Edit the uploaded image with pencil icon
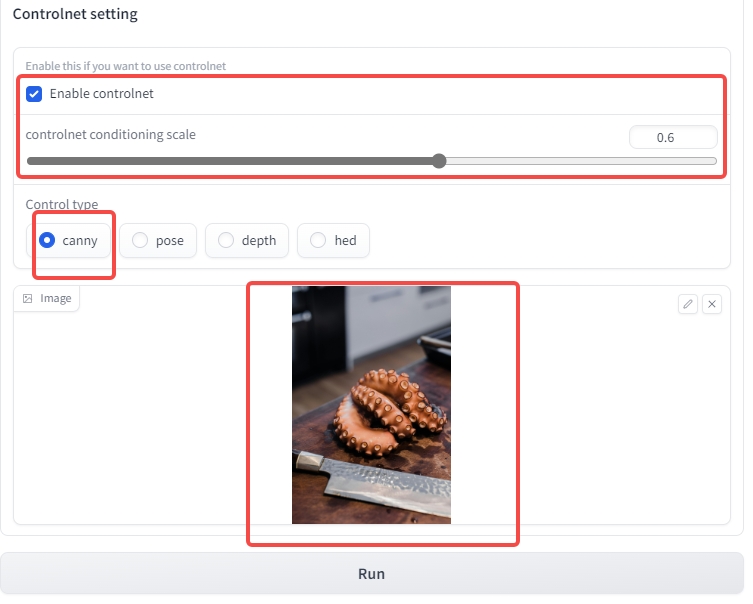The image size is (753, 604). pyautogui.click(x=688, y=304)
